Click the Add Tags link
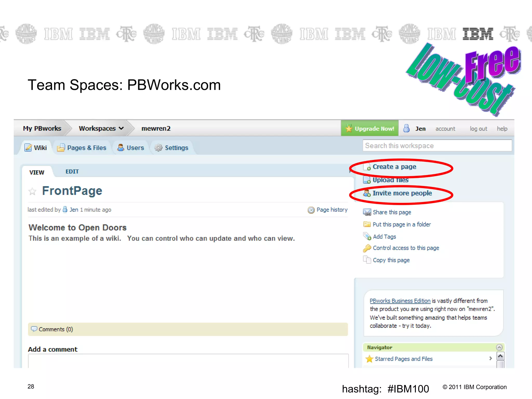 [384, 237]
